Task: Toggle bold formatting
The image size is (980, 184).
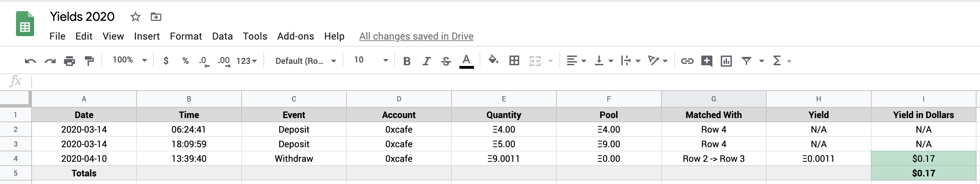Action: coord(407,61)
